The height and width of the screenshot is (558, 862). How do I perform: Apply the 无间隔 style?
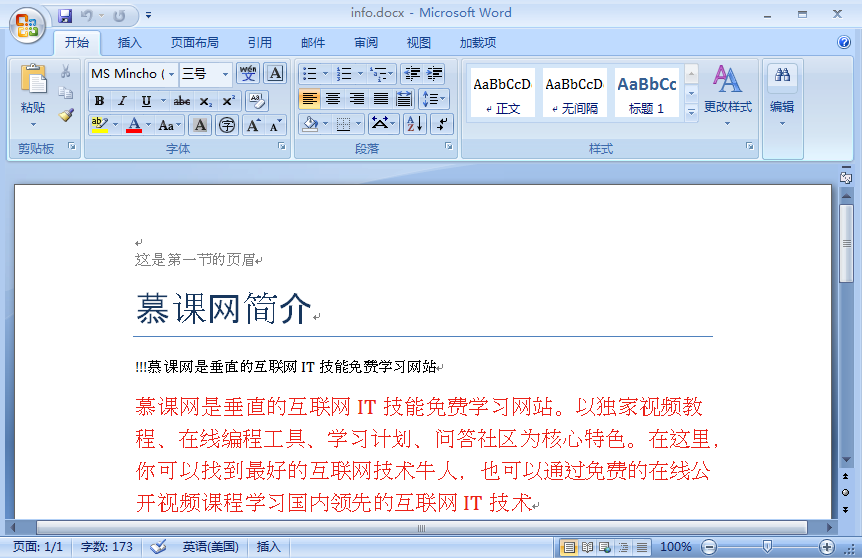pyautogui.click(x=574, y=92)
